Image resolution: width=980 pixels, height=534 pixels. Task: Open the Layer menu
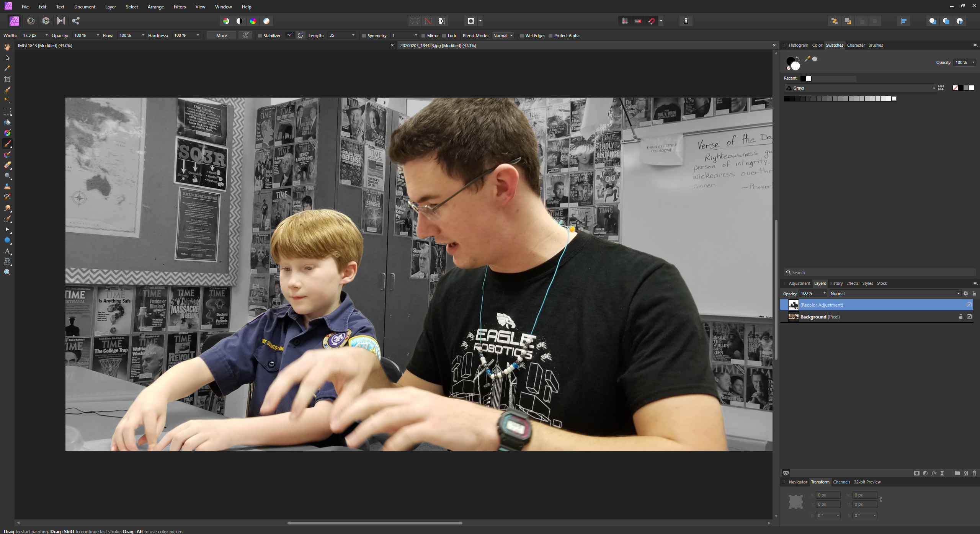coord(111,7)
